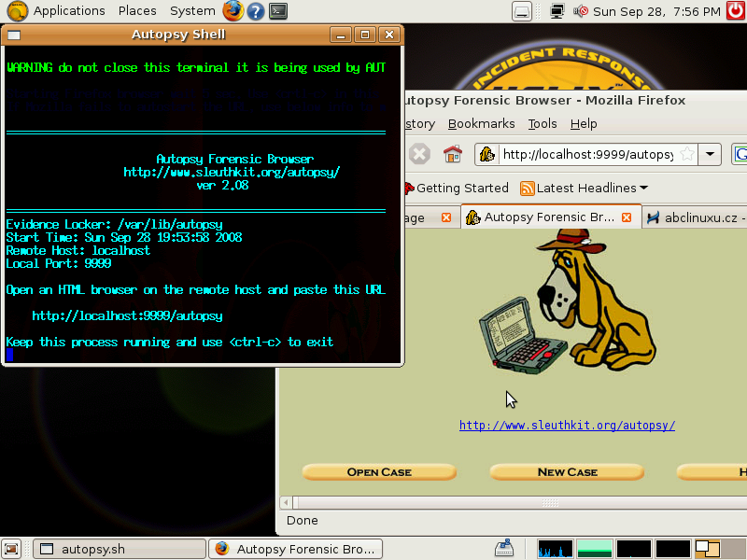Expand the address bar history dropdown
The height and width of the screenshot is (560, 747).
[x=710, y=154]
